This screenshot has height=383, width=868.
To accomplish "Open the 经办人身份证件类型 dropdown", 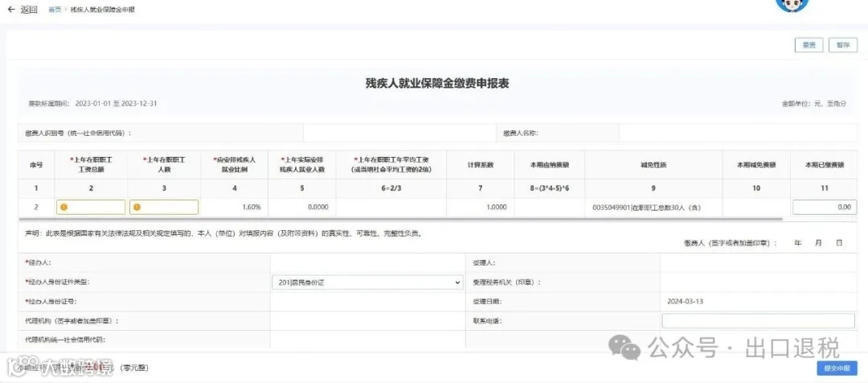I will point(367,282).
